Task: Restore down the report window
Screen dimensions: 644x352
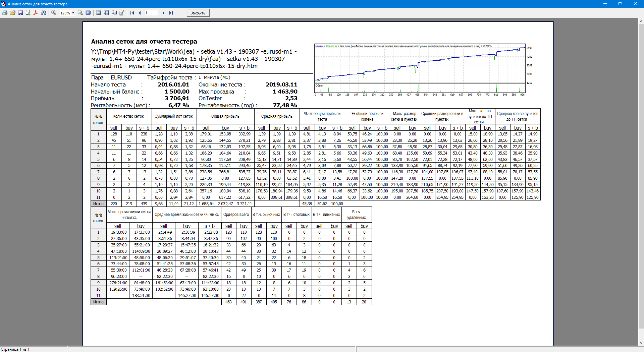Action: tap(620, 4)
